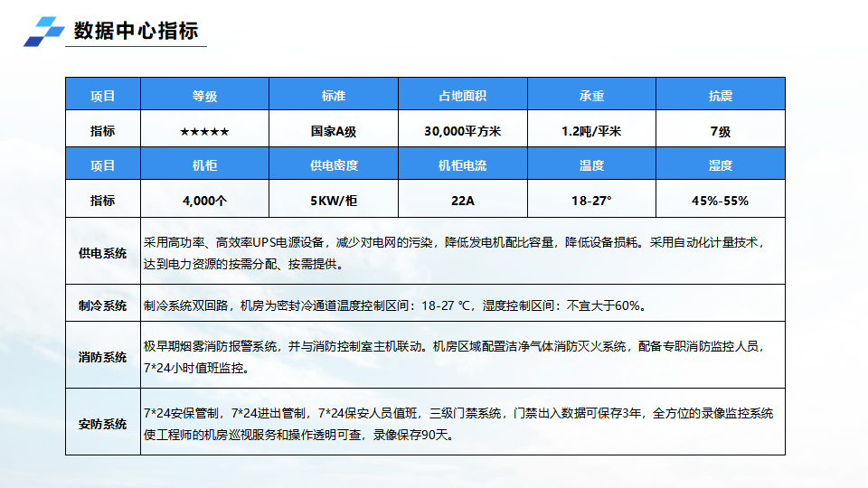Screen dimensions: 868x488
Task: Click the 制冷系统 row label
Action: pyautogui.click(x=103, y=305)
